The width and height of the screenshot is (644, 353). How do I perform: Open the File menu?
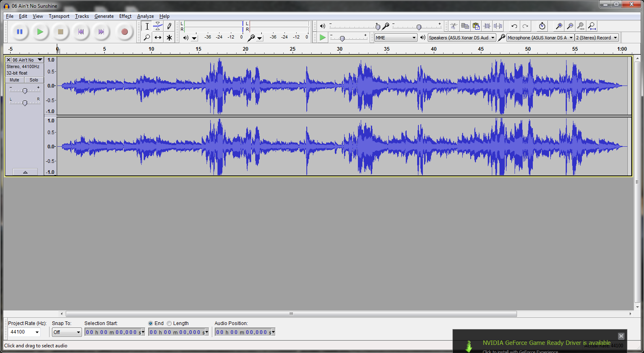coord(10,16)
